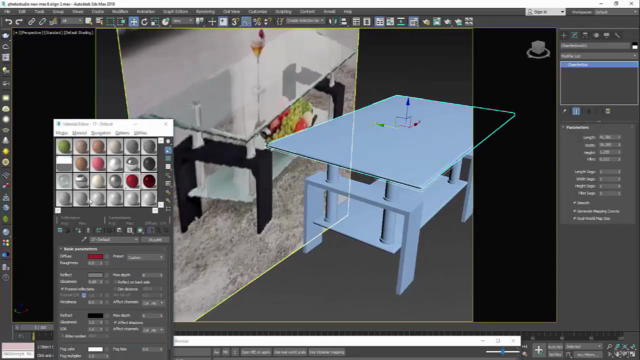Open the Rendering menu
Viewport: 640px width, 360px height.
205,11
